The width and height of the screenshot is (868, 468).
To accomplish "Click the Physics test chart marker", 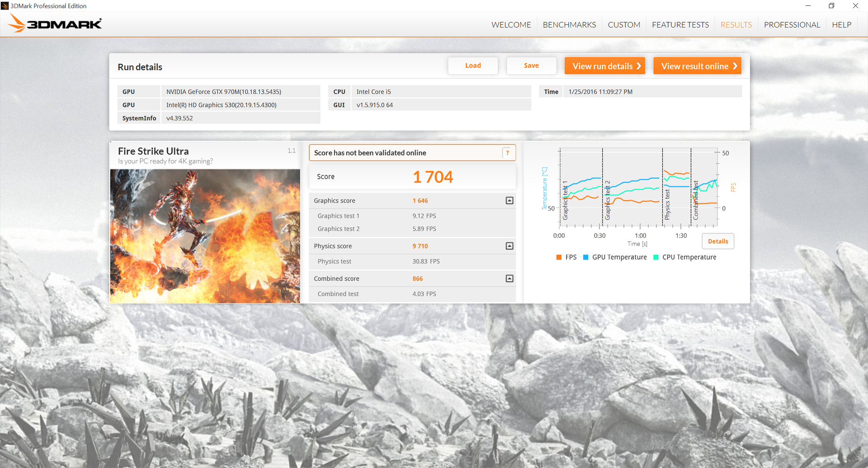I will [667, 205].
